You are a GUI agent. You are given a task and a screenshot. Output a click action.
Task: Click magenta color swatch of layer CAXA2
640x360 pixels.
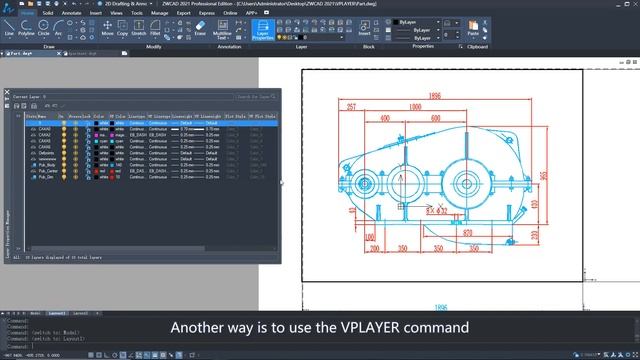[96, 135]
